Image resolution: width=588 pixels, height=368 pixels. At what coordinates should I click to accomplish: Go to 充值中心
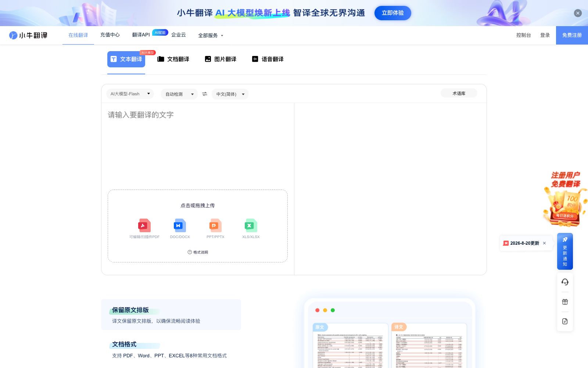tap(110, 35)
